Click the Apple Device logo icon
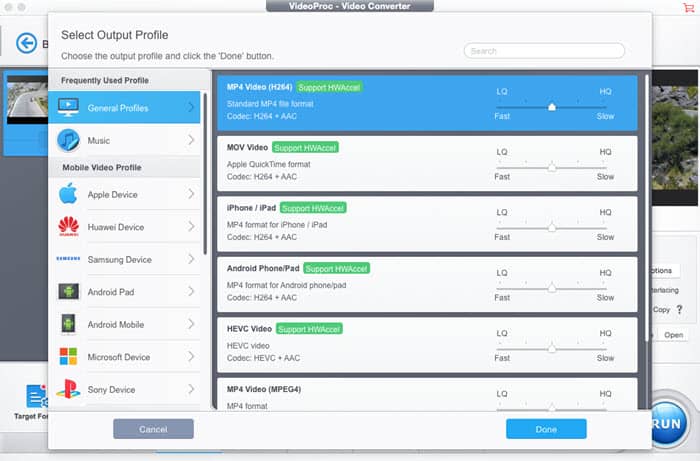Image resolution: width=700 pixels, height=461 pixels. coord(68,194)
